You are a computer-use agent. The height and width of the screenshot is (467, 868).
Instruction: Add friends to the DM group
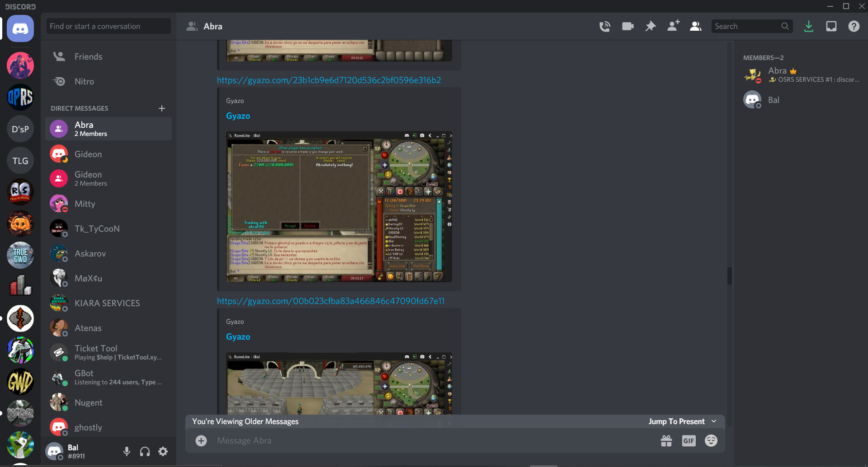(x=673, y=26)
